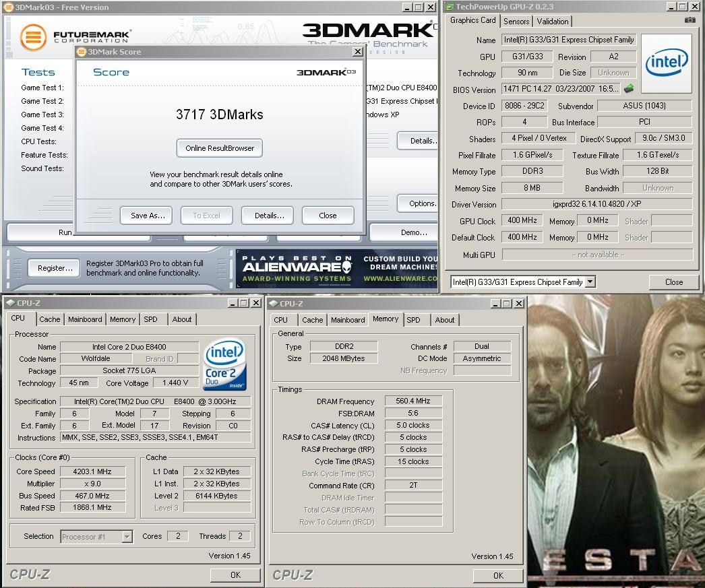This screenshot has width=705, height=588.
Task: Click the GPU Clock value 400 MHz
Action: tap(522, 220)
